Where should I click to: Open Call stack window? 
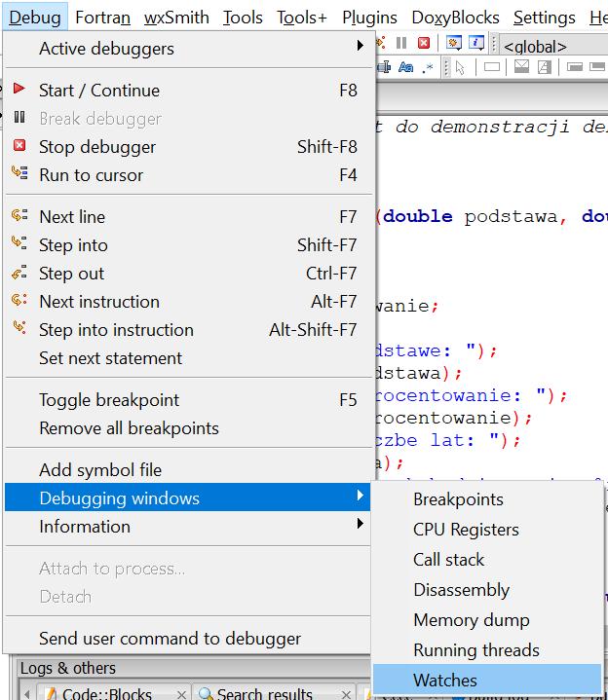[x=487, y=560]
